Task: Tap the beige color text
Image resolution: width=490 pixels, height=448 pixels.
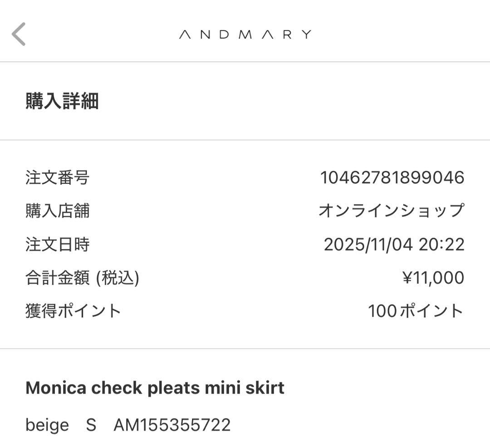Action: click(x=47, y=425)
